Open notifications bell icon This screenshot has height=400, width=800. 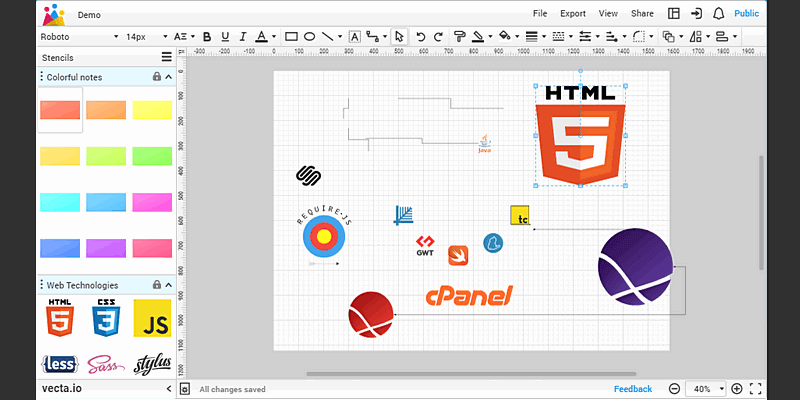click(718, 14)
